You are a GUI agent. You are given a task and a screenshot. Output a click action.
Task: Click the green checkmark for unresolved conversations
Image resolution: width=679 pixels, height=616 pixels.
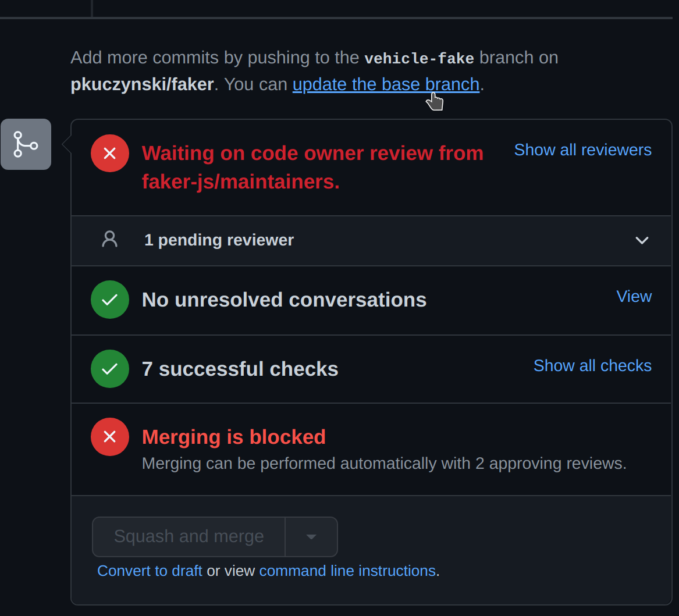[109, 299]
